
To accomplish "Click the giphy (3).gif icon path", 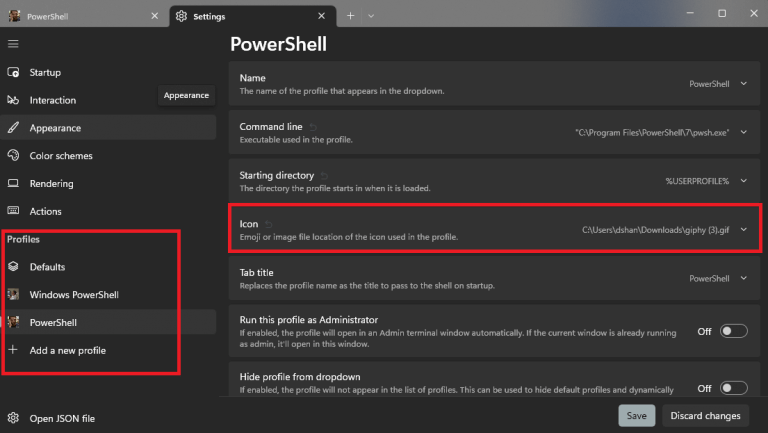I will [x=655, y=230].
